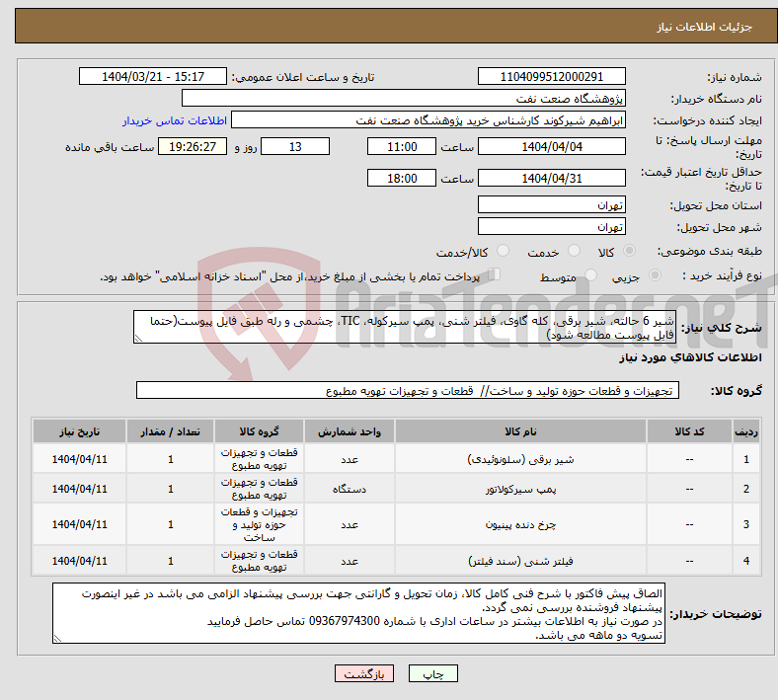The image size is (778, 700).
Task: Choose the متوسط purchase type radio
Action: tap(590, 274)
